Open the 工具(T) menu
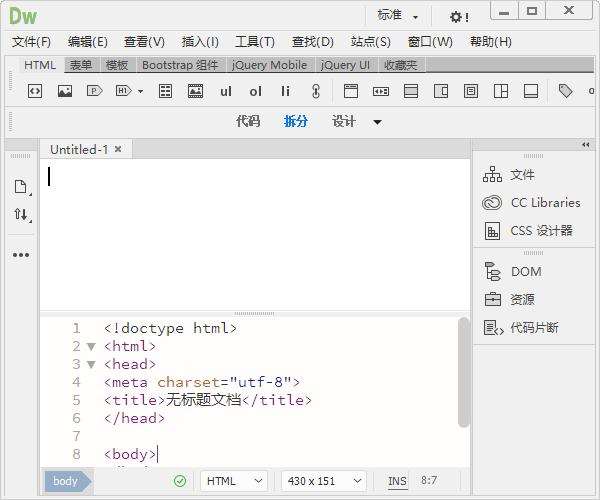The height and width of the screenshot is (500, 600). [255, 41]
